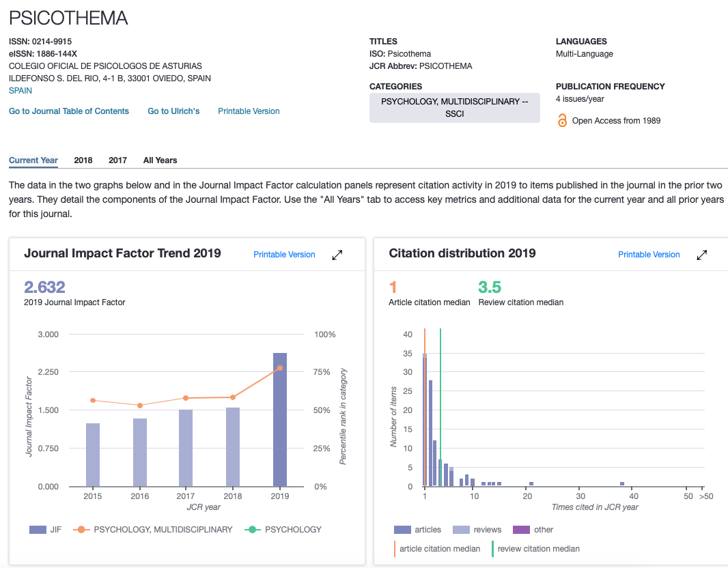
Task: Switch to the 2017 tab
Action: click(x=117, y=160)
